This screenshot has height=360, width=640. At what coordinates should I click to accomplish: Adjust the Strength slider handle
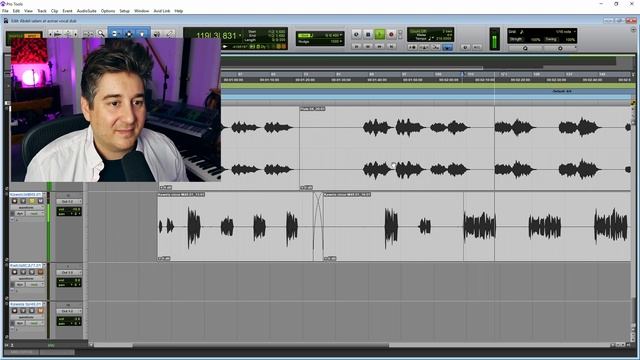[525, 48]
